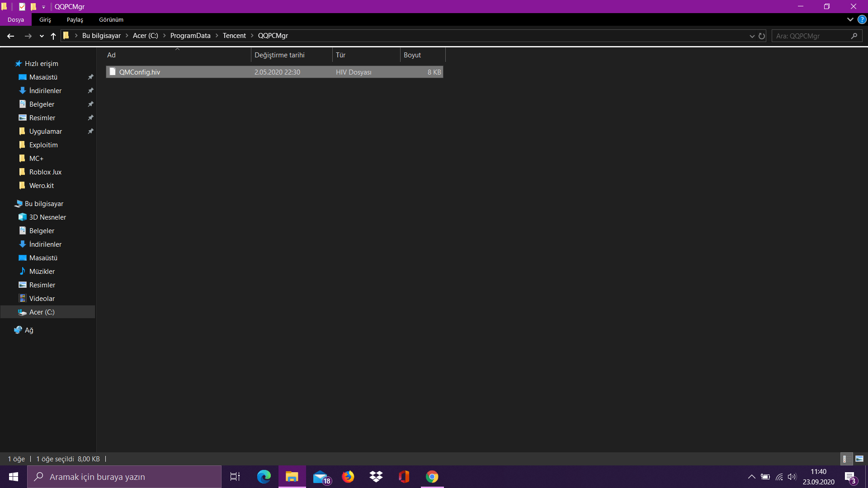
Task: Open address bar history dropdown
Action: (x=752, y=36)
